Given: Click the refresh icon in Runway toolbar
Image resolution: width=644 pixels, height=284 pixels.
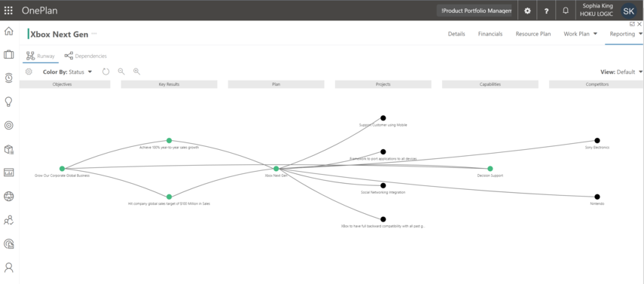Looking at the screenshot, I should [x=106, y=72].
